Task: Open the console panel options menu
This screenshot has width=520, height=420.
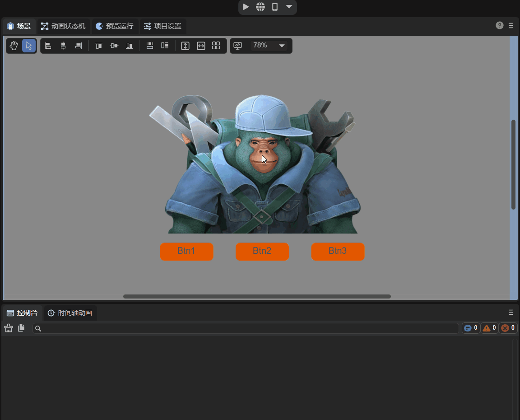Action: 511,313
